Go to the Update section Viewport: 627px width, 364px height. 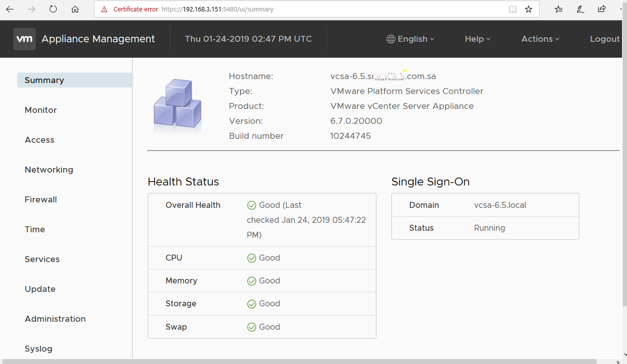[x=40, y=289]
